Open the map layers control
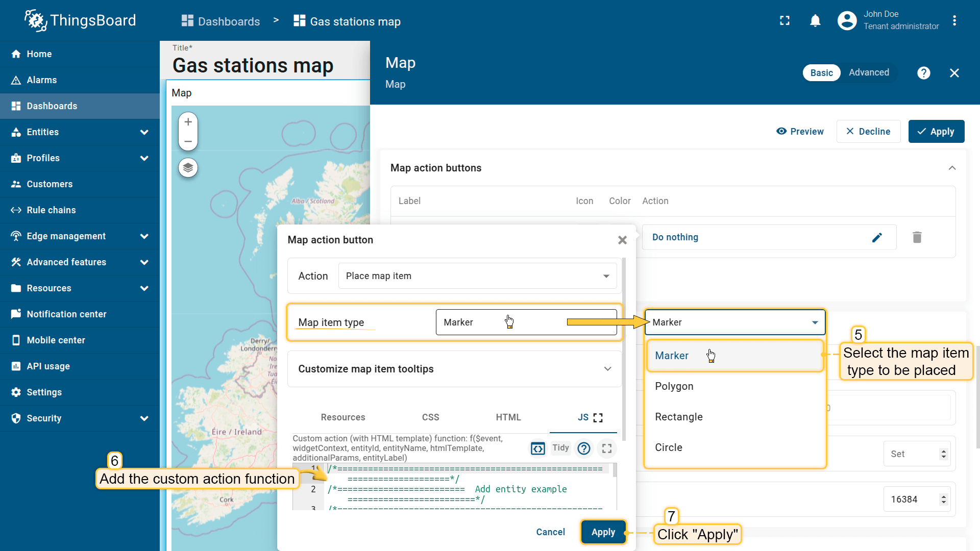Screen dimensions: 980x551 pos(188,168)
